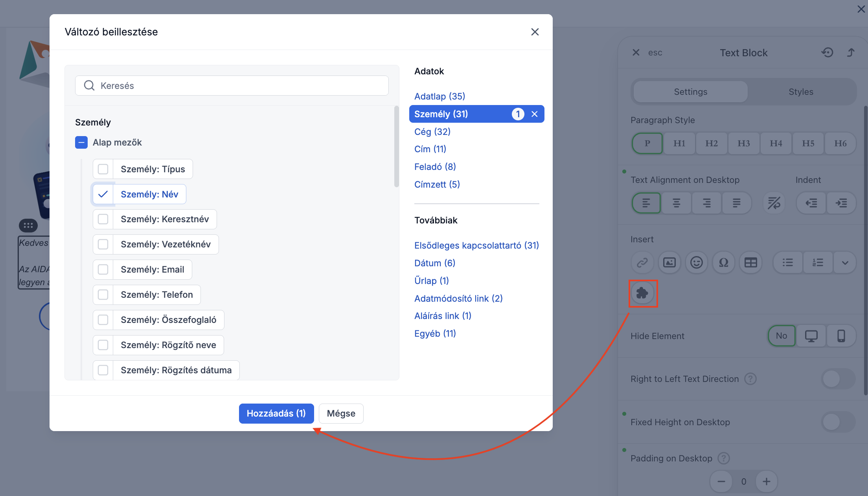Hide element on mobile devices
This screenshot has height=496, width=868.
841,336
